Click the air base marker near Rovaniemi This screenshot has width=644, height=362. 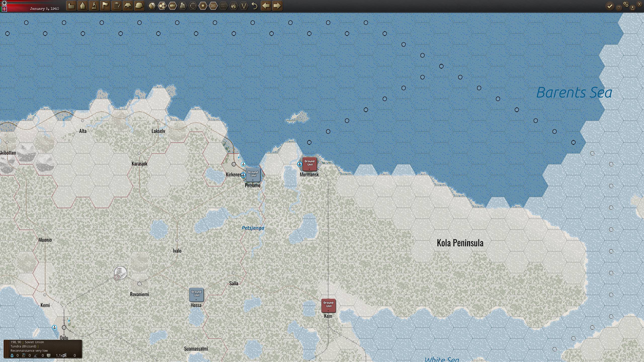click(120, 273)
